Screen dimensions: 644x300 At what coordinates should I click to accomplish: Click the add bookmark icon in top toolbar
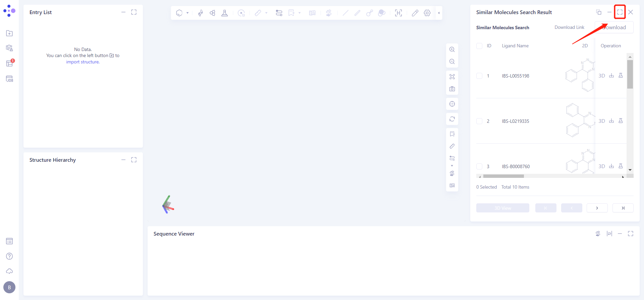(291, 13)
